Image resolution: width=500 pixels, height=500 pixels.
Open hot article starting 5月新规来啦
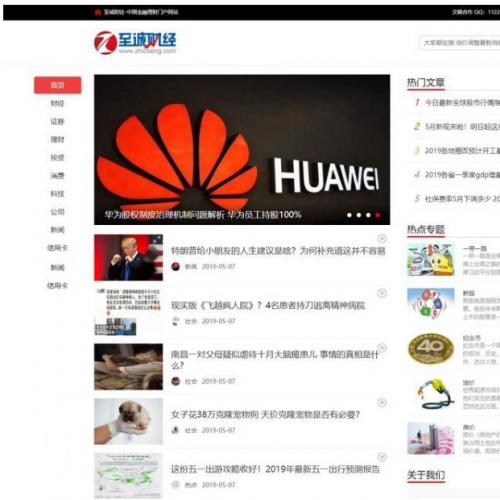462,127
